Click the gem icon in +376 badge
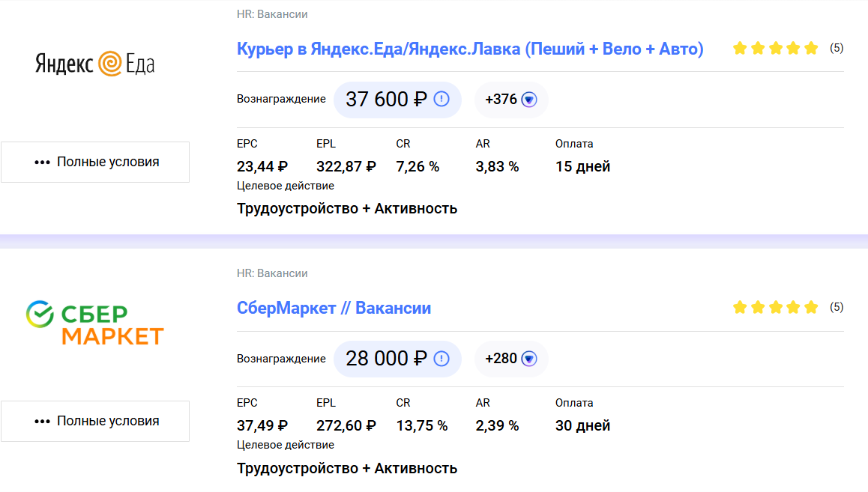This screenshot has height=492, width=868. click(x=529, y=100)
